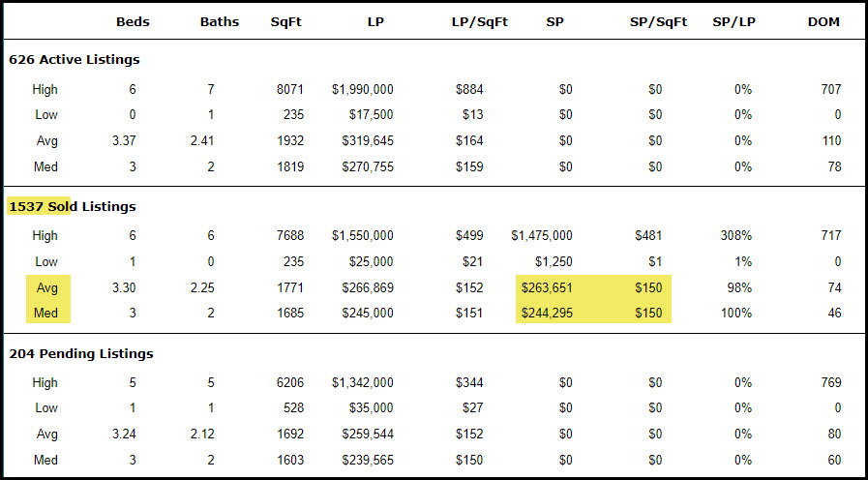Screen dimensions: 868x480
Task: Select the 626 Active Listings heading
Action: (74, 59)
